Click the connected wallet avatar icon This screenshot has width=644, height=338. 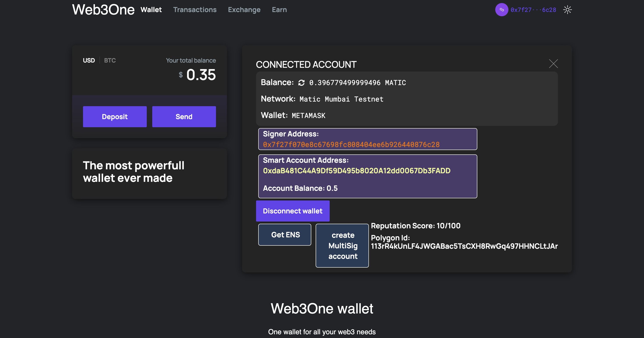tap(501, 9)
